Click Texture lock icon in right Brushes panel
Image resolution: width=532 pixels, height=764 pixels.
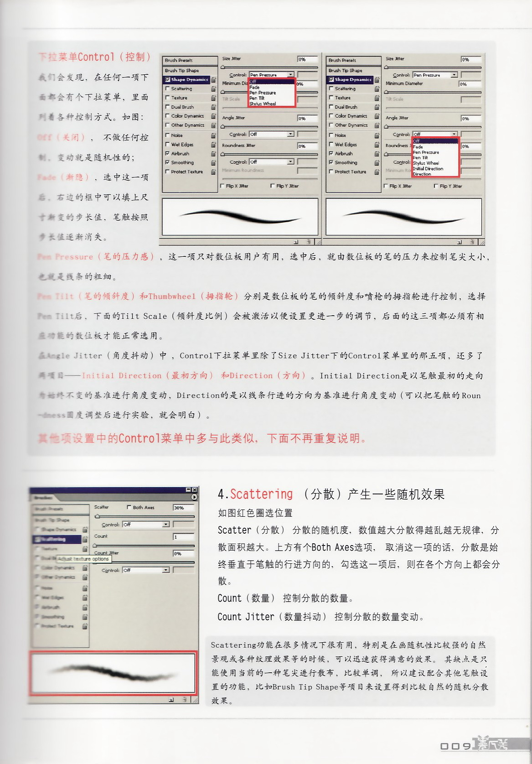click(377, 98)
